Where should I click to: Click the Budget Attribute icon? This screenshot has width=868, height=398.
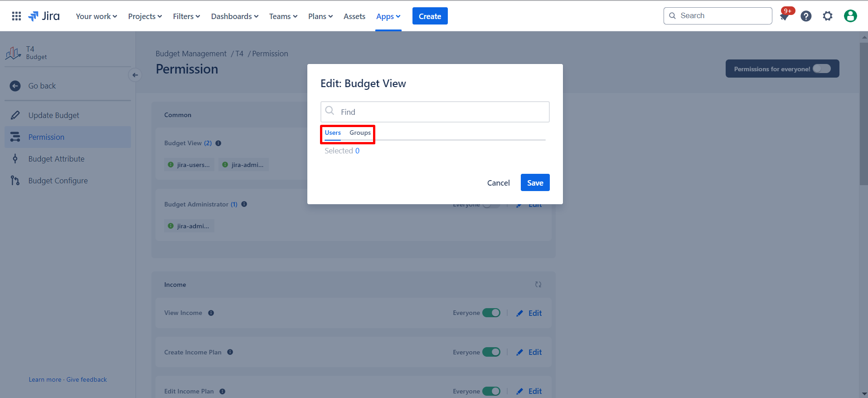(x=15, y=159)
